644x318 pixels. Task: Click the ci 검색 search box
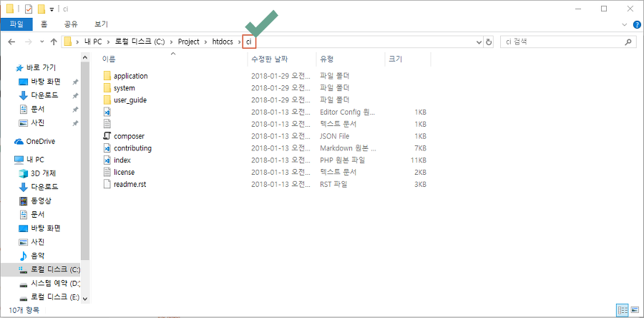[x=567, y=42]
